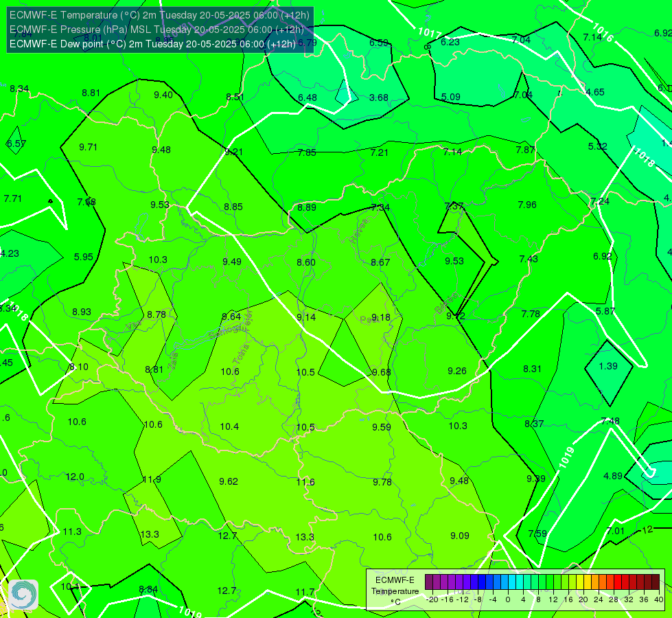Click the Tolna county label
Image resolution: width=672 pixels, height=618 pixels.
click(240, 354)
